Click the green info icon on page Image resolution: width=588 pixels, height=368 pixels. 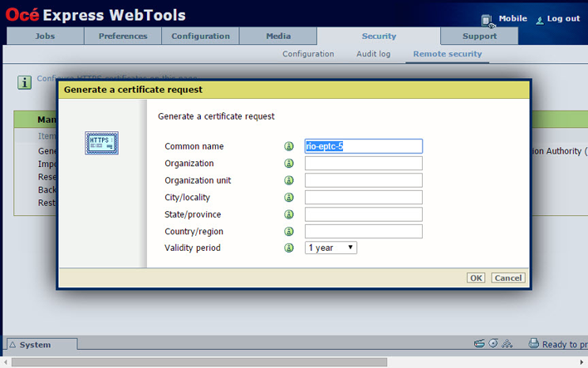[x=24, y=82]
